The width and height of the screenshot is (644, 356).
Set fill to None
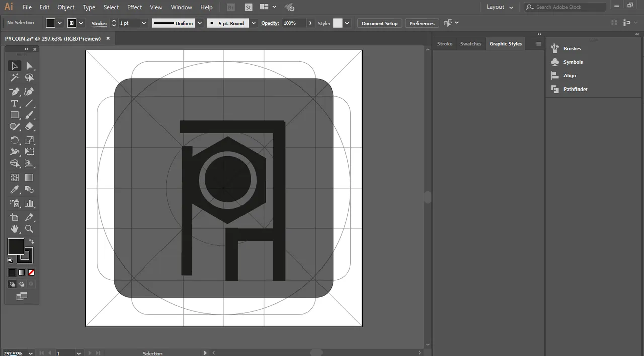pyautogui.click(x=31, y=272)
